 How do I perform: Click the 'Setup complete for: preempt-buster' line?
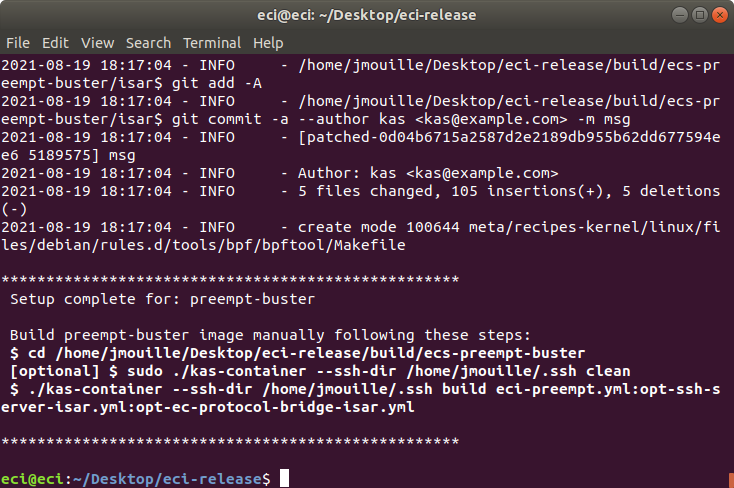coord(162,299)
